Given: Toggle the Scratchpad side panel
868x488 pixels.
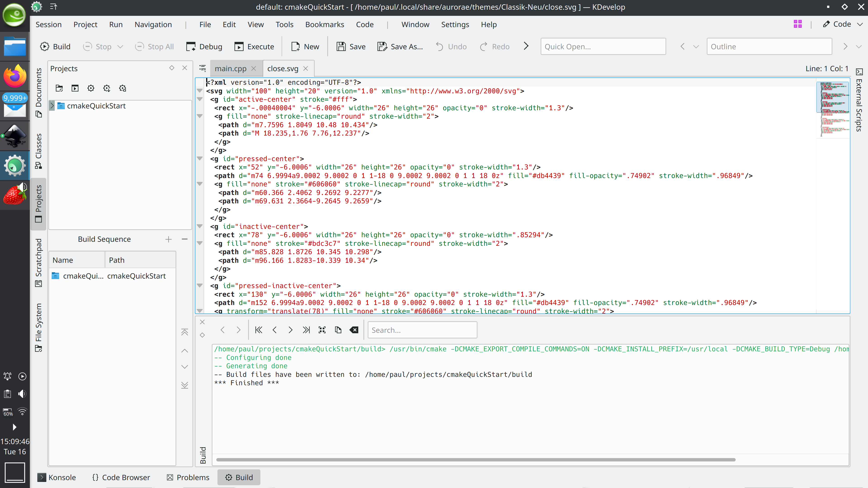Looking at the screenshot, I should [38, 263].
